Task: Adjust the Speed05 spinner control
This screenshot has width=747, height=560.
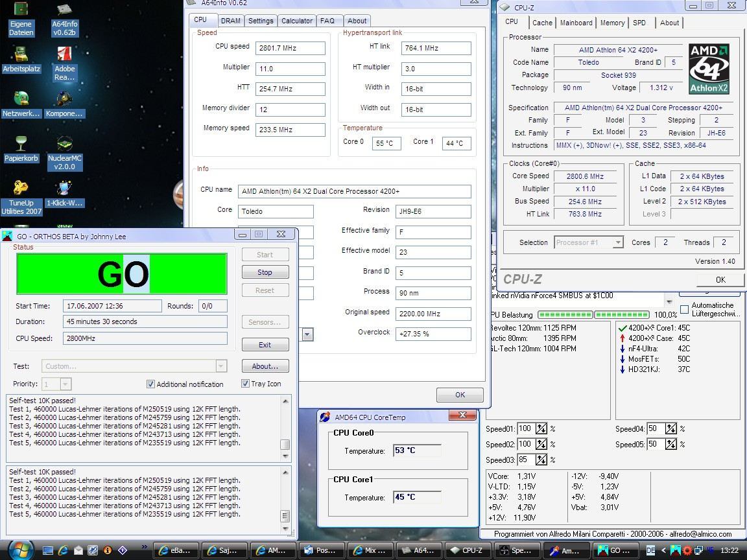Action: click(x=670, y=444)
